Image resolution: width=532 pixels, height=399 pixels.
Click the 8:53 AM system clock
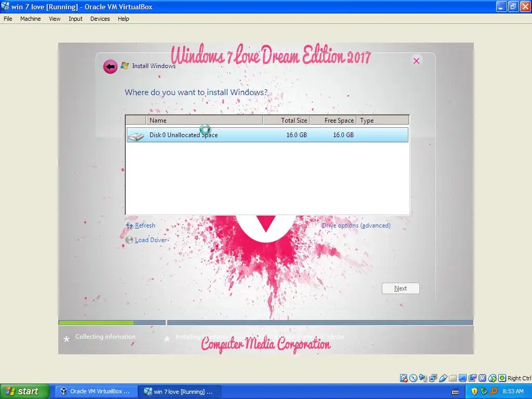point(513,391)
